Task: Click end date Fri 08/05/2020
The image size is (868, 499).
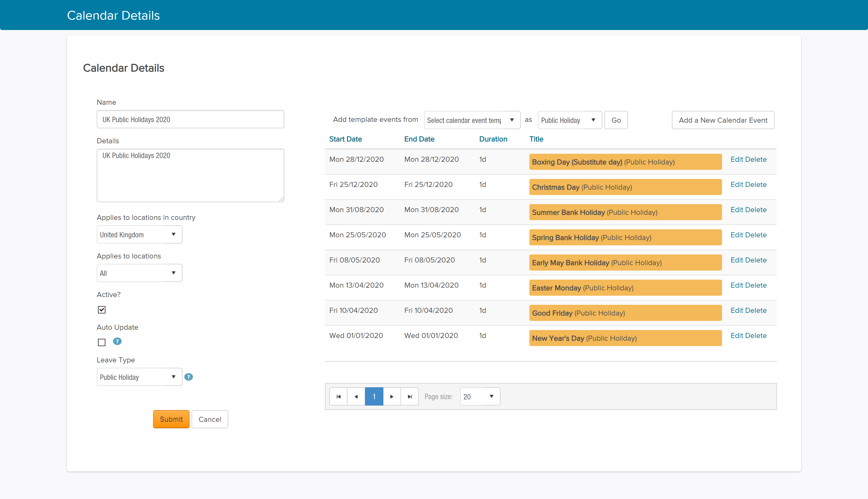Action: tap(429, 260)
